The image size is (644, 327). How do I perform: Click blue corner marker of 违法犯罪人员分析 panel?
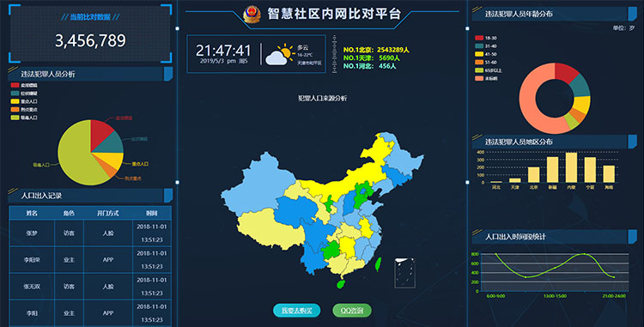point(168,74)
